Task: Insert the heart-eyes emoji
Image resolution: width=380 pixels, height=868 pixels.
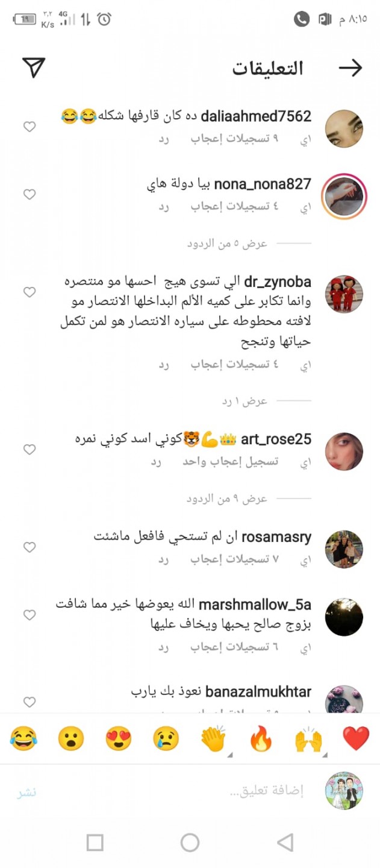Action: click(118, 738)
